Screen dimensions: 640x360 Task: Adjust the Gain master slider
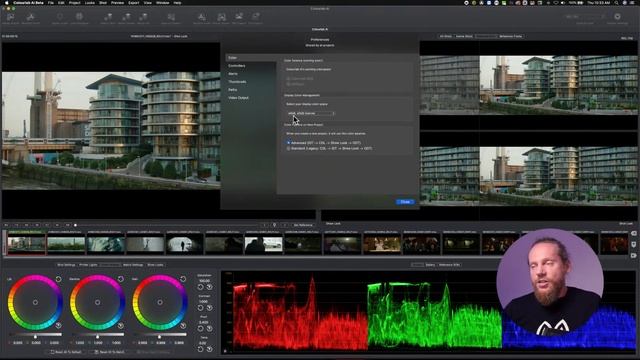[160, 336]
